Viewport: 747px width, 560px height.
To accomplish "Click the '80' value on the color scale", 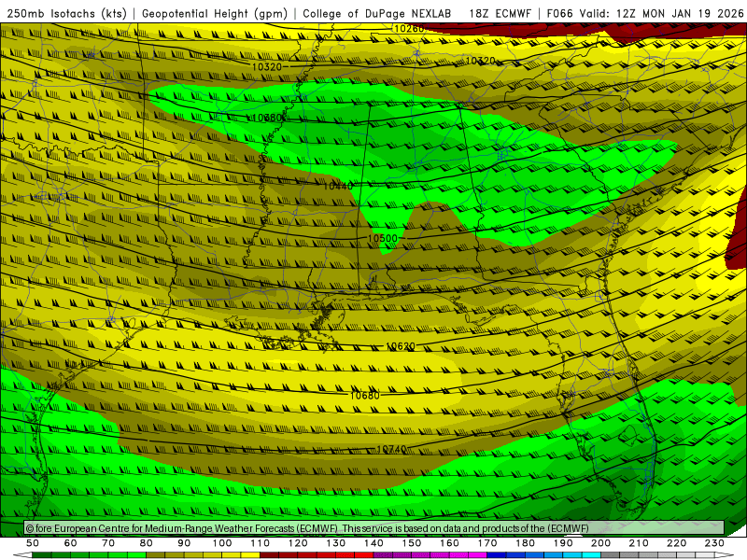I will [147, 543].
